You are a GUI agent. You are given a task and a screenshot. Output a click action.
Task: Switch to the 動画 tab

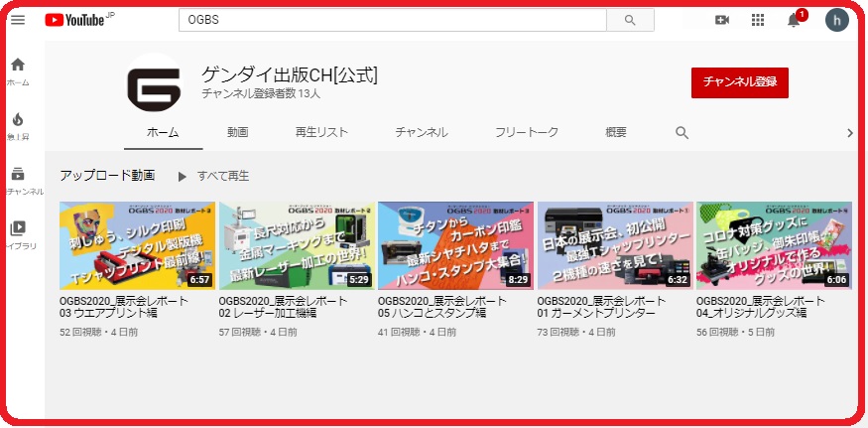pyautogui.click(x=237, y=132)
